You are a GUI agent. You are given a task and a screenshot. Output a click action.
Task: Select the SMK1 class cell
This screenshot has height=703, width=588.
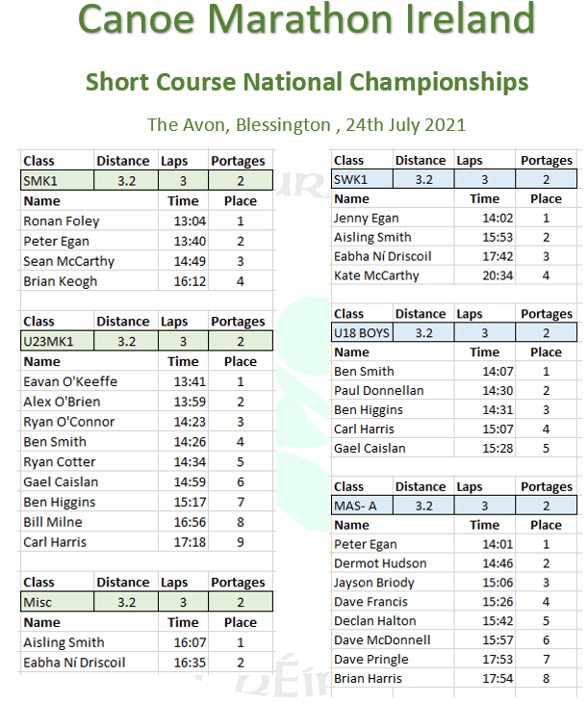pyautogui.click(x=57, y=180)
